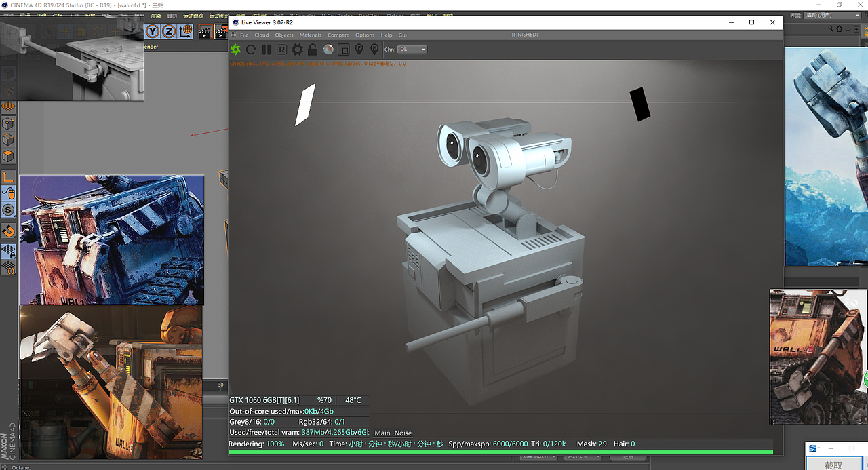This screenshot has width=868, height=470.
Task: Select the film region square icon
Action: 344,49
